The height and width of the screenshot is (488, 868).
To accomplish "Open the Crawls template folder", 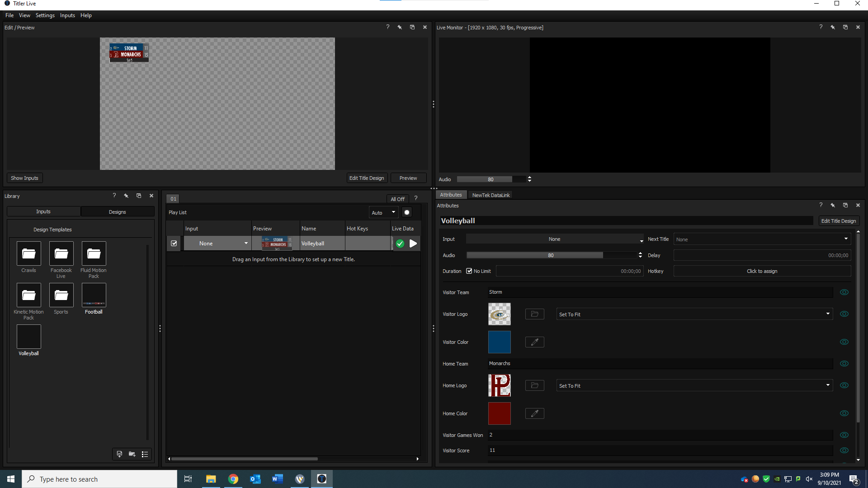I will (28, 253).
